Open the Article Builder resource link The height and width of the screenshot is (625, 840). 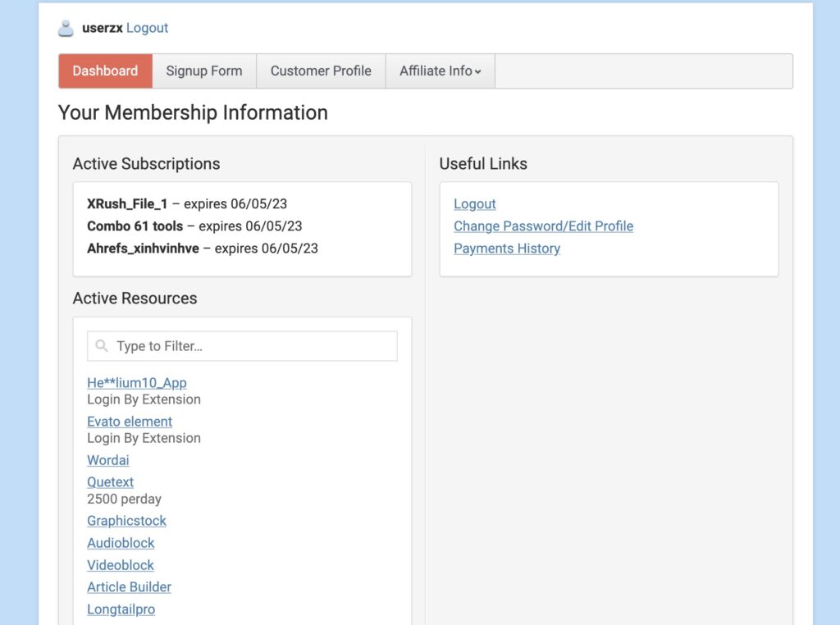coord(129,587)
